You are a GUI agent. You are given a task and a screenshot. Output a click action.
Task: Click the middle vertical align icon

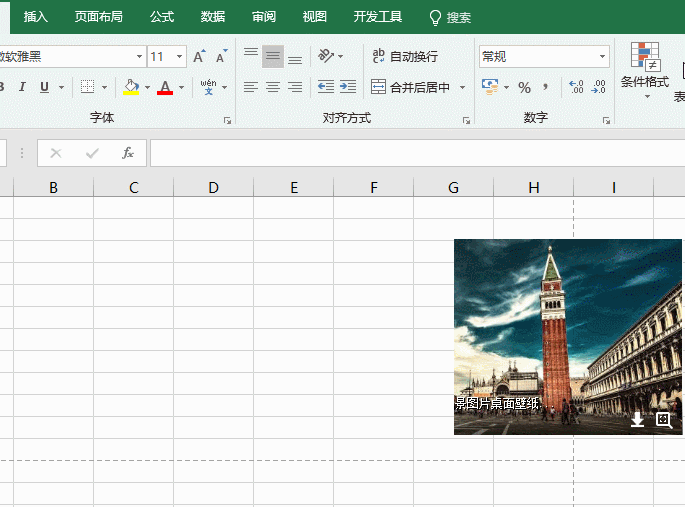pyautogui.click(x=272, y=56)
